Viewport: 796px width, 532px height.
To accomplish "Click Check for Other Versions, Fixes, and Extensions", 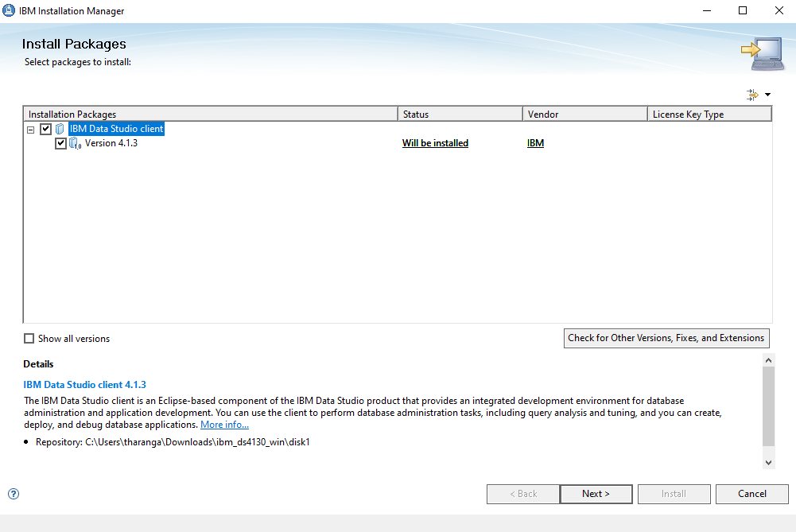I will [x=666, y=338].
